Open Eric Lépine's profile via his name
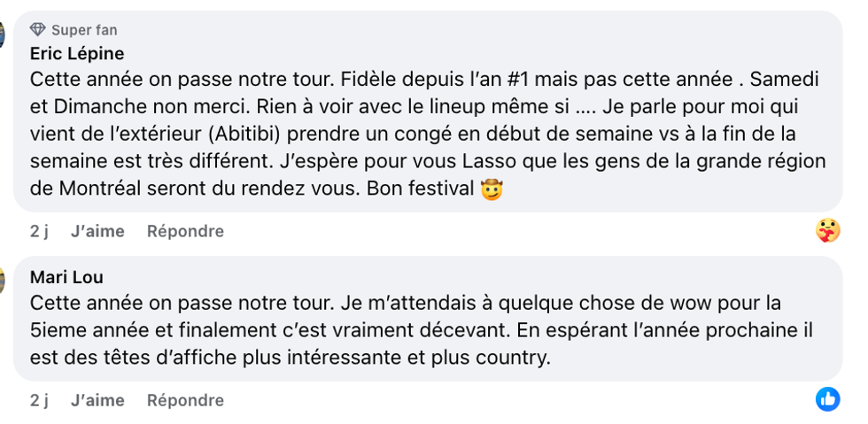 coord(77,53)
